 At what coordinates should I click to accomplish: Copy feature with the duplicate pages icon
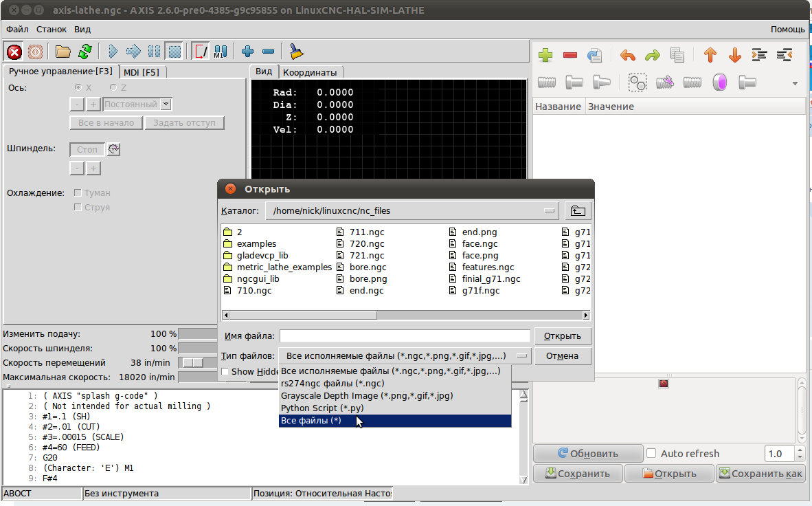tap(677, 55)
